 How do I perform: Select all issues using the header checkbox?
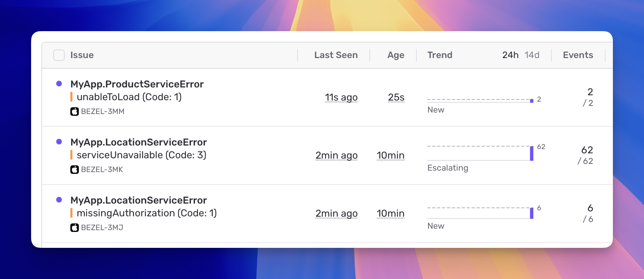click(59, 55)
